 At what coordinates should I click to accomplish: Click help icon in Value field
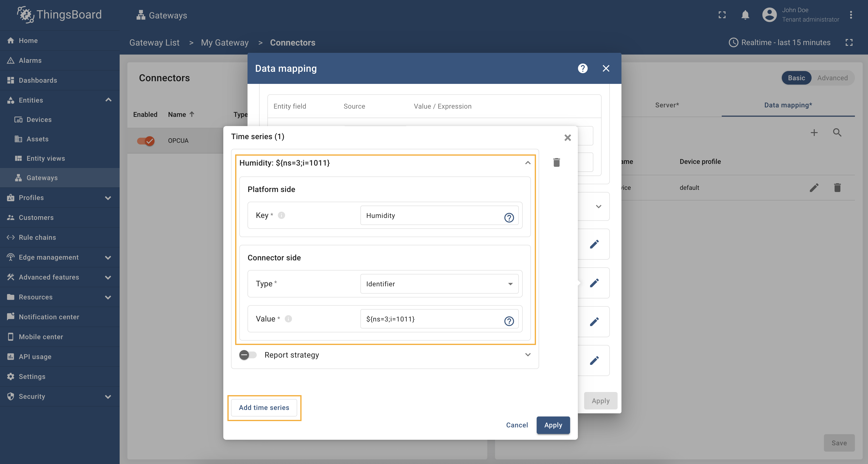pos(509,321)
